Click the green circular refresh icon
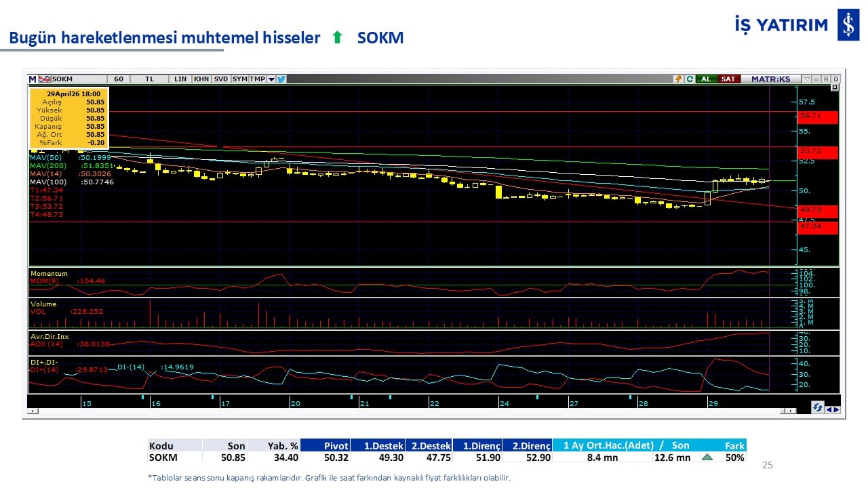 (x=690, y=79)
